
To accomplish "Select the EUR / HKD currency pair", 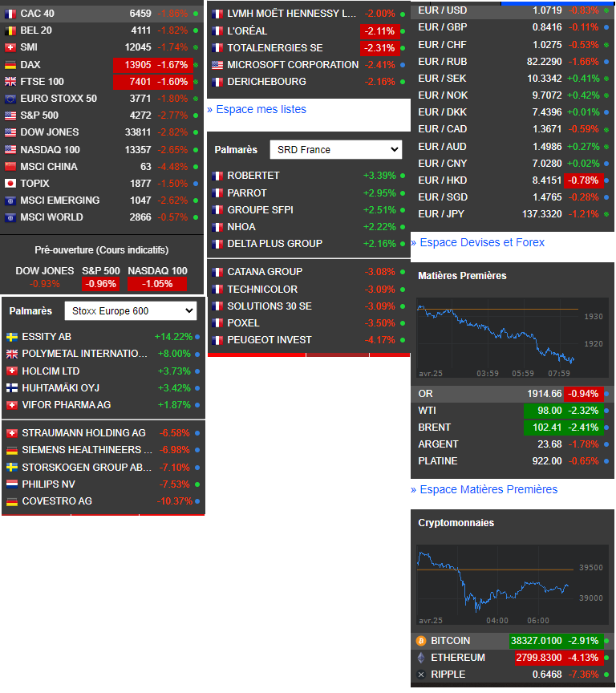I will 513,180.
